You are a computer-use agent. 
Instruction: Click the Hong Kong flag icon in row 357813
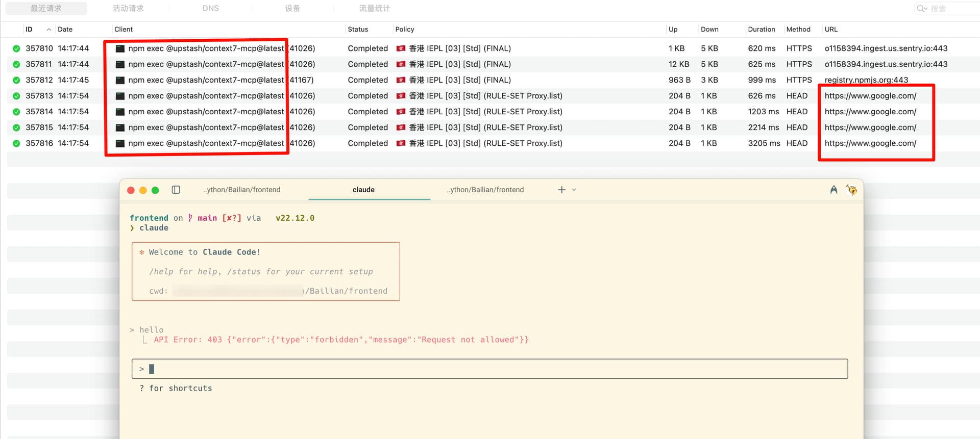(x=401, y=96)
